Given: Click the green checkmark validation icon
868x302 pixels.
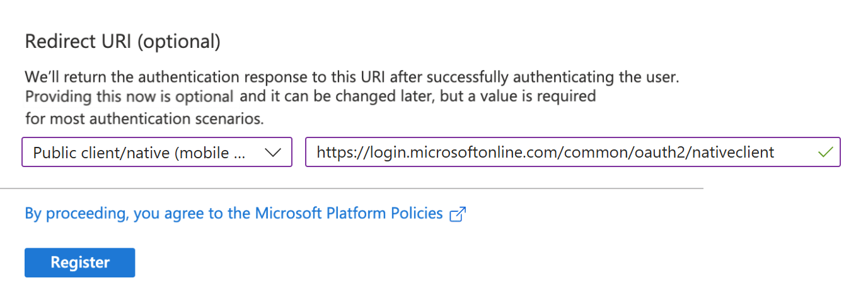Looking at the screenshot, I should click(x=824, y=152).
